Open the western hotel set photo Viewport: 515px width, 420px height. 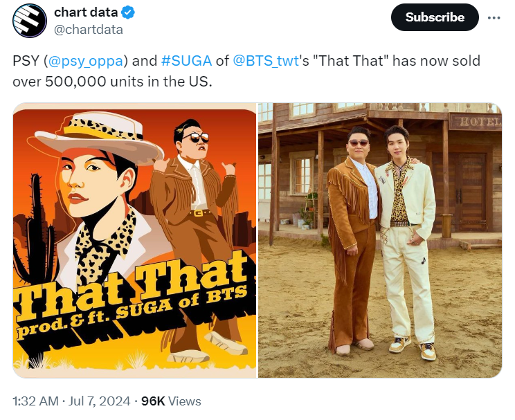click(380, 240)
